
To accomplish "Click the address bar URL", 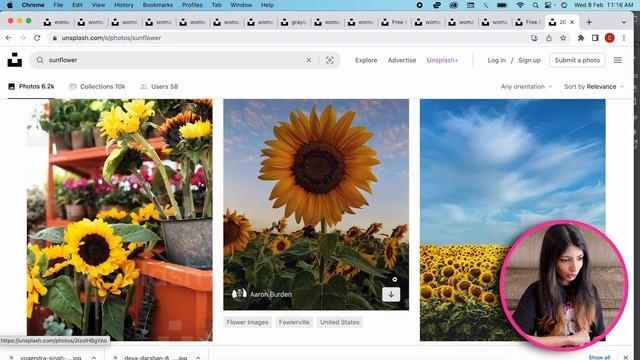I will [x=111, y=38].
